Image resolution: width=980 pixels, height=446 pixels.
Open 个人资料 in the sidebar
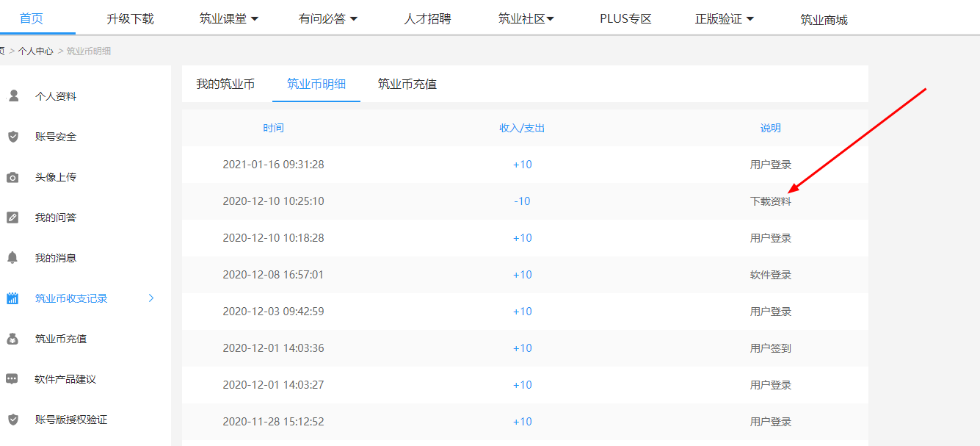click(x=56, y=96)
